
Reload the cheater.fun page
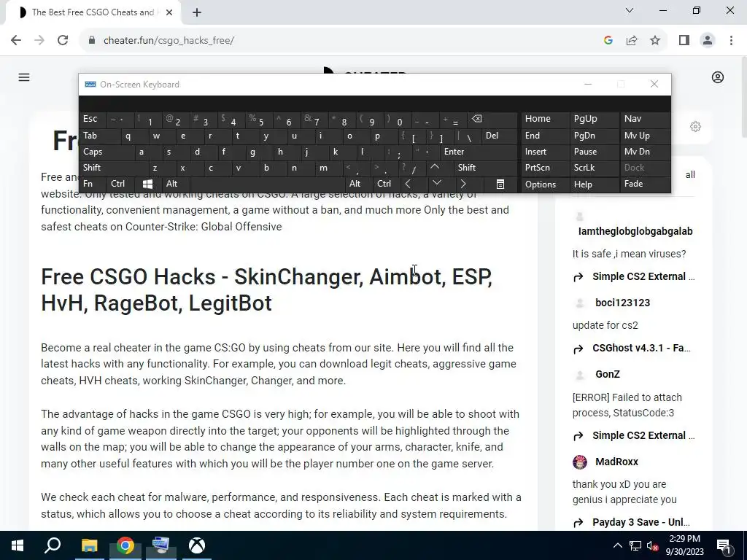pos(63,41)
